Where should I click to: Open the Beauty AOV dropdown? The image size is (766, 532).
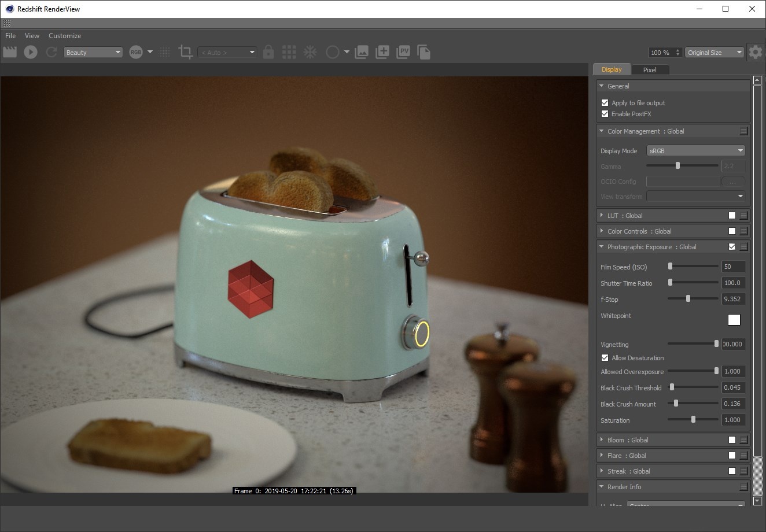click(x=93, y=52)
